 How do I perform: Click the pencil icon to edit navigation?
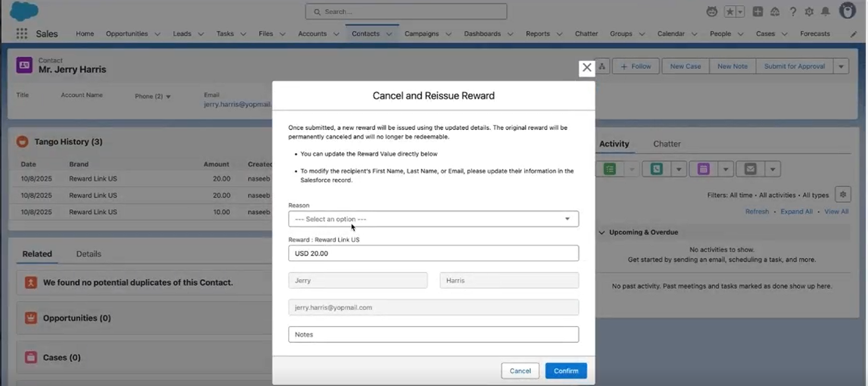pyautogui.click(x=853, y=34)
